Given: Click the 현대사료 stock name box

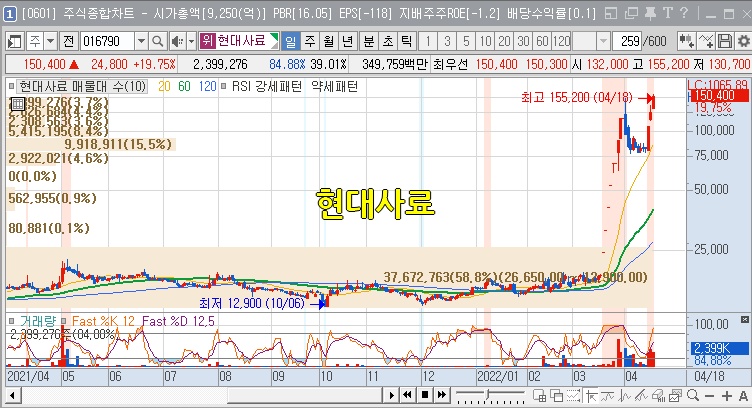Looking at the screenshot, I should (x=238, y=41).
